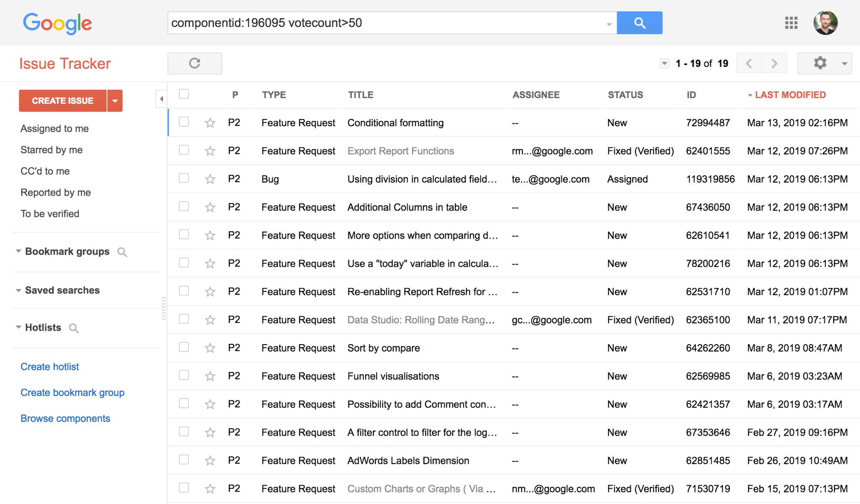Check the Using division row checkbox

(x=184, y=178)
